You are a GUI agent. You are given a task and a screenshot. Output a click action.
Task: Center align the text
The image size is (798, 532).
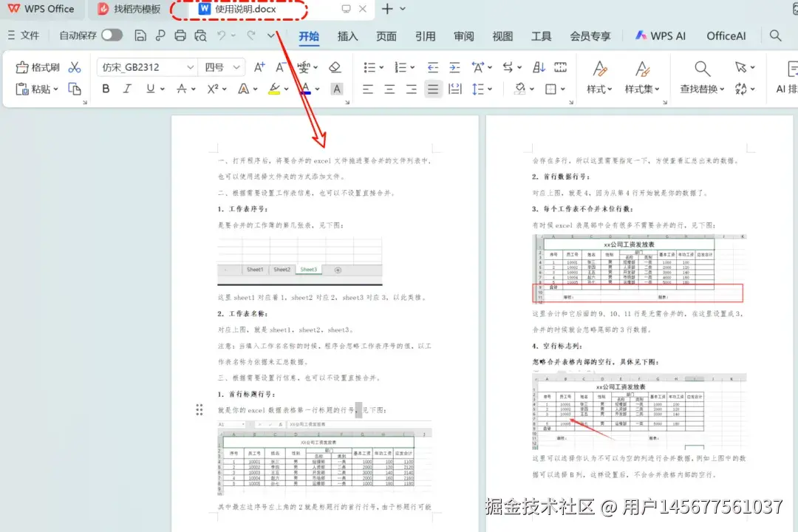[x=389, y=89]
